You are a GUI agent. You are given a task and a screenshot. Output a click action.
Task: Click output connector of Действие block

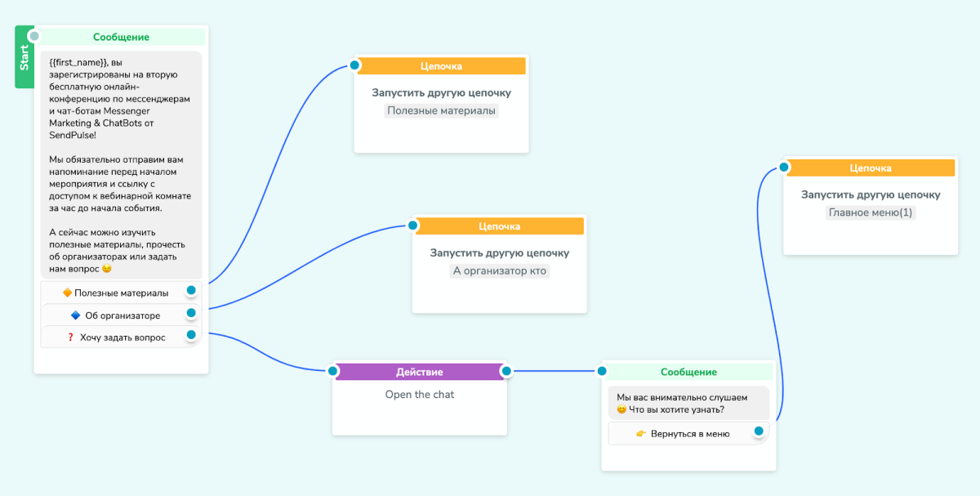506,371
